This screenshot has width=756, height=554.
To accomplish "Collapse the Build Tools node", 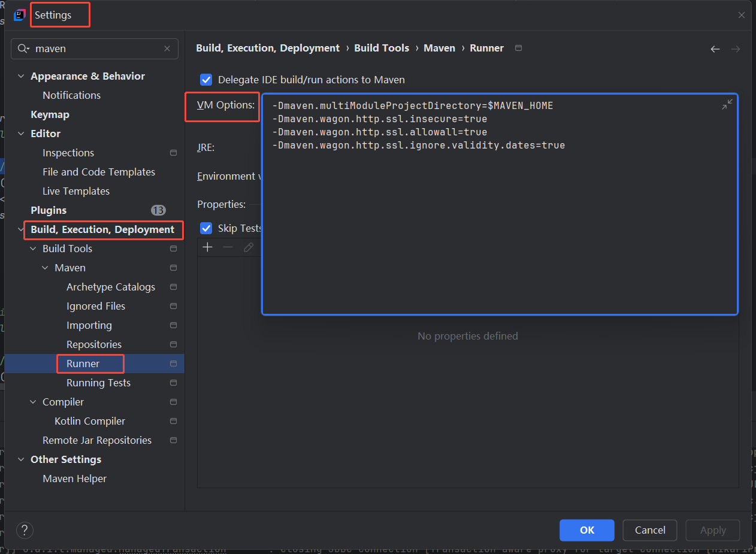I will tap(33, 249).
